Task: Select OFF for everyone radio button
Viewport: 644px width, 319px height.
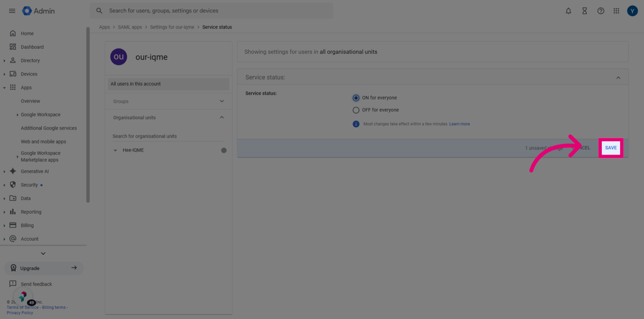Action: [356, 110]
